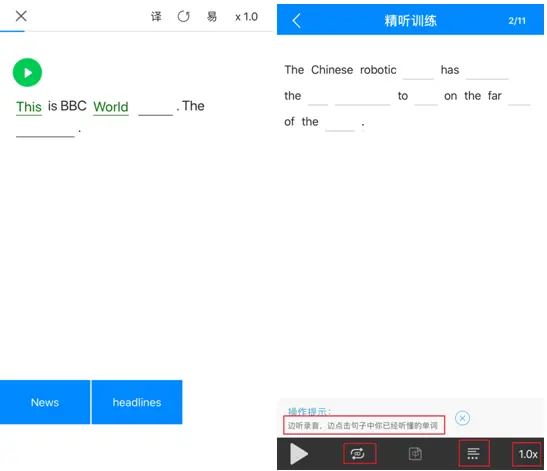Tap the blank between "to" and "on"
547x471 pixels.
(426, 98)
